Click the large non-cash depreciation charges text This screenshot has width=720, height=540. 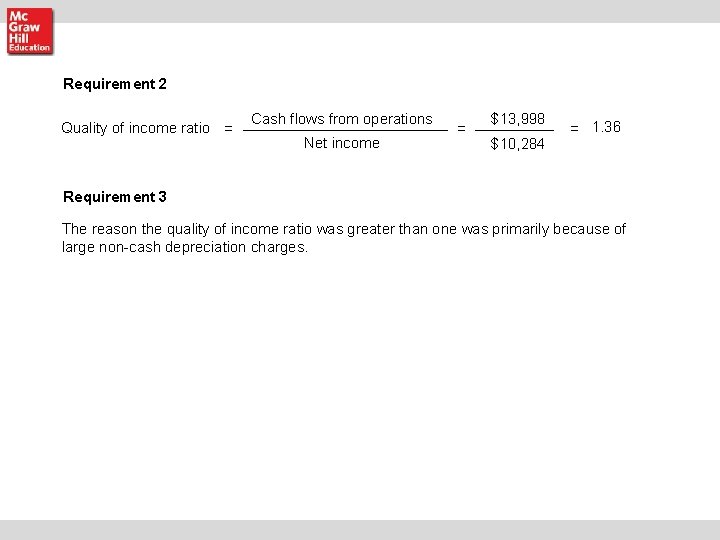pos(185,247)
